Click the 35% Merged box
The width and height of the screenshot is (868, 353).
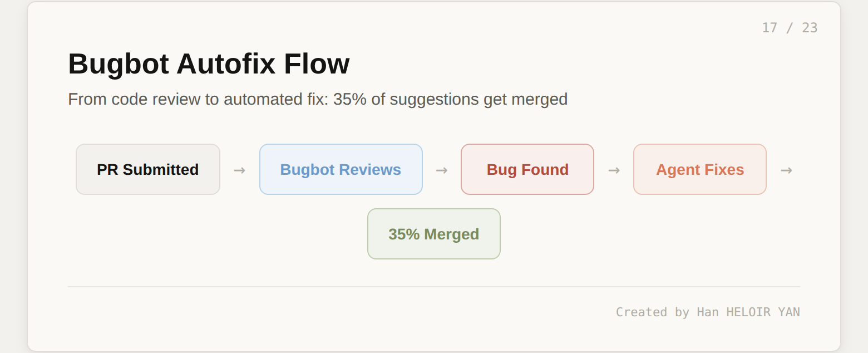(433, 234)
